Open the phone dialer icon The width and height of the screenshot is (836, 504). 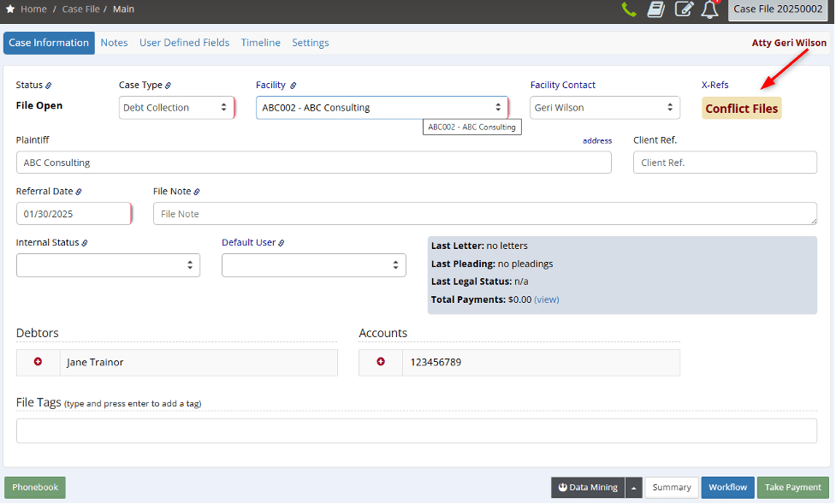point(628,10)
